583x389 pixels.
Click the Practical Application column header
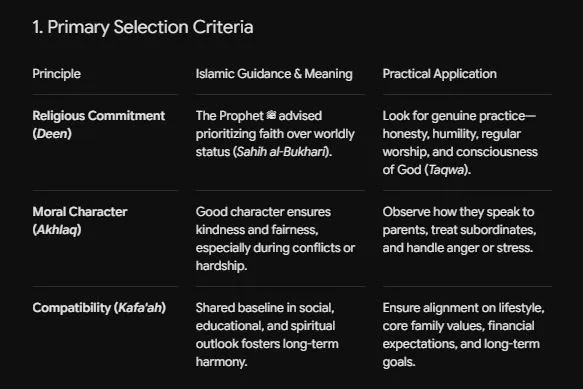pyautogui.click(x=439, y=74)
